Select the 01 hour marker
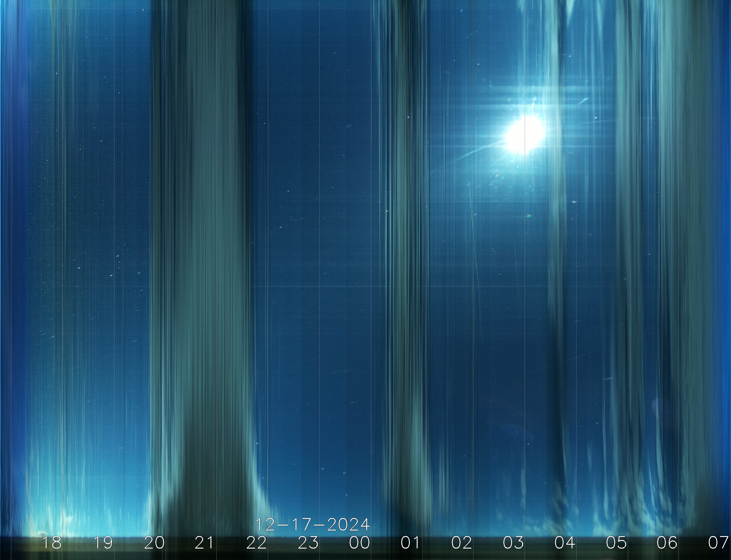The width and height of the screenshot is (731, 560). [410, 543]
